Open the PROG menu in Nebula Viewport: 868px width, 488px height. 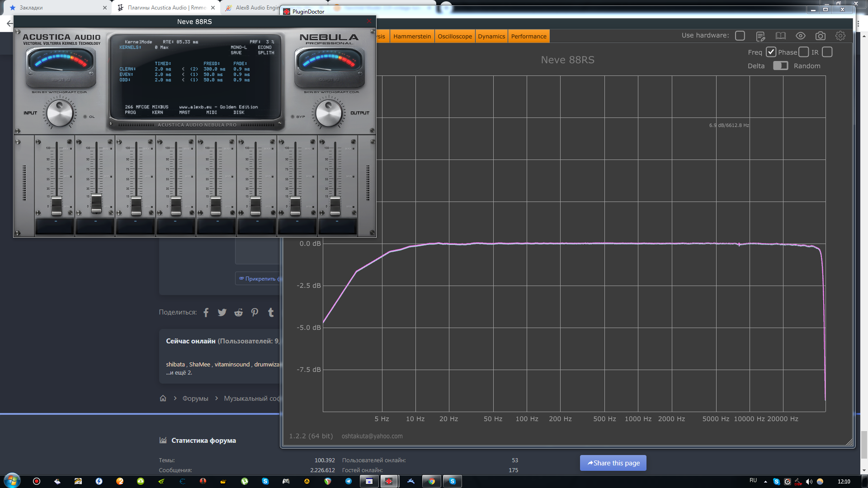click(130, 113)
